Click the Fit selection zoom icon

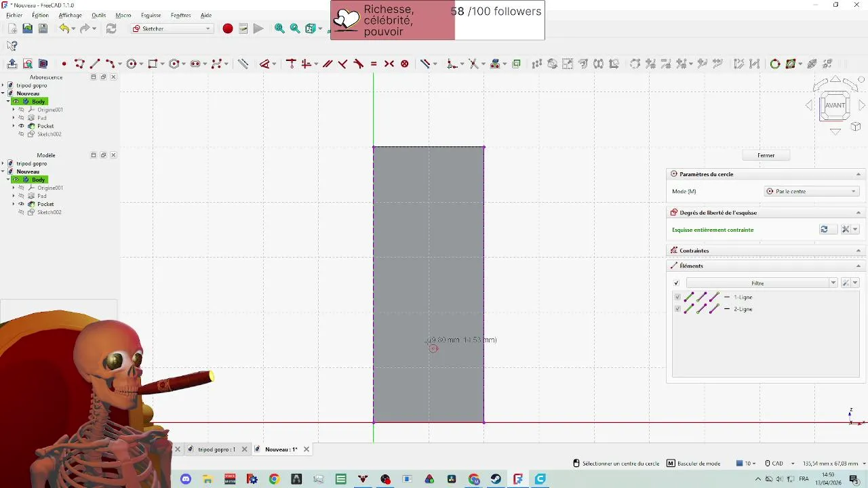coord(295,28)
